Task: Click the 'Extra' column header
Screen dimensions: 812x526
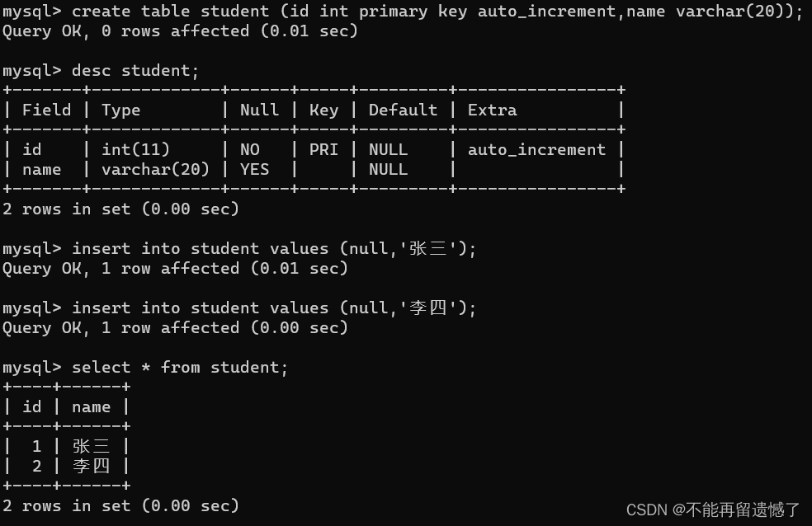Action: click(x=492, y=110)
